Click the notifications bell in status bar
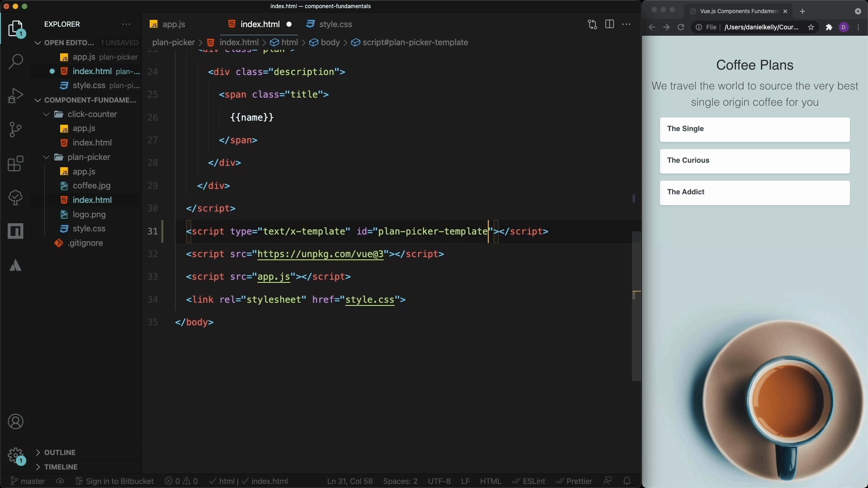The width and height of the screenshot is (868, 488). tap(627, 481)
